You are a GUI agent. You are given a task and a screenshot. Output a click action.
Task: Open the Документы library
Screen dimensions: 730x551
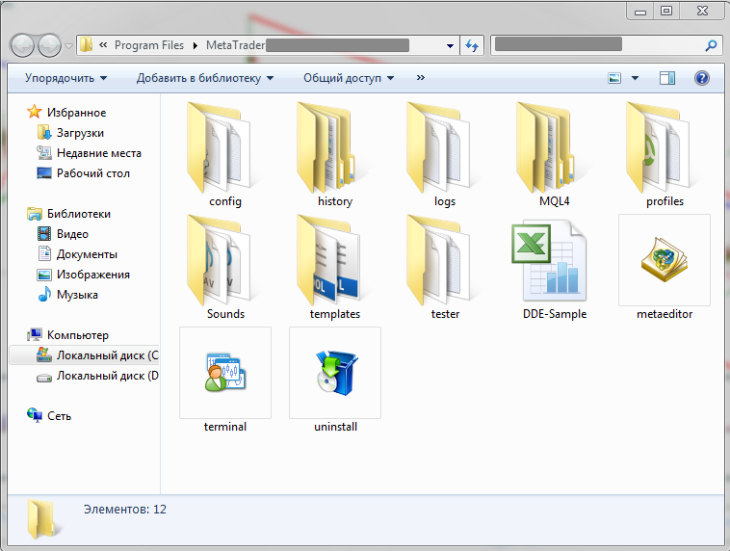click(77, 254)
